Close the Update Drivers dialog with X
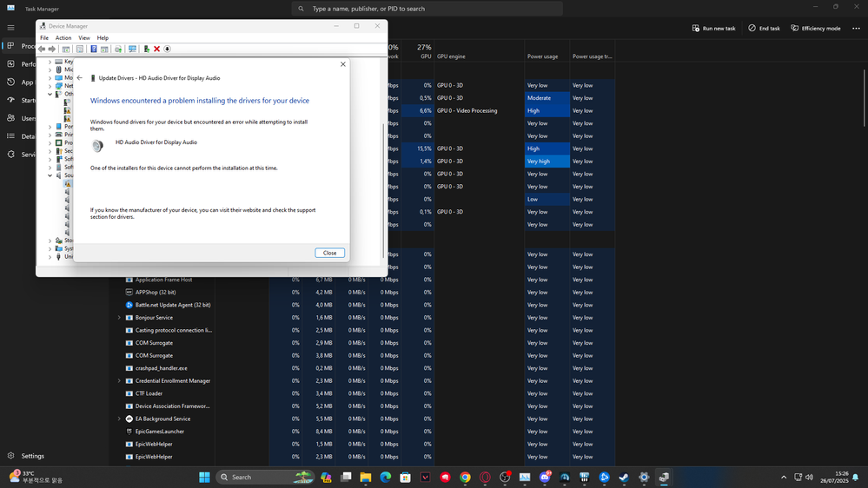This screenshot has width=868, height=488. 343,64
